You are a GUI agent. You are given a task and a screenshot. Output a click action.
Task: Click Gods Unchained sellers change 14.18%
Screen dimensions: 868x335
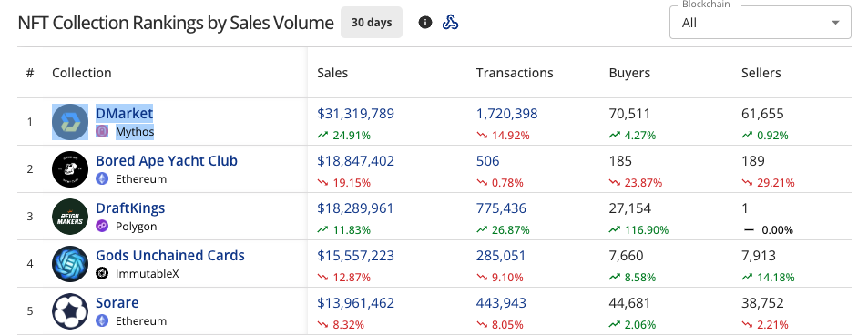point(769,277)
